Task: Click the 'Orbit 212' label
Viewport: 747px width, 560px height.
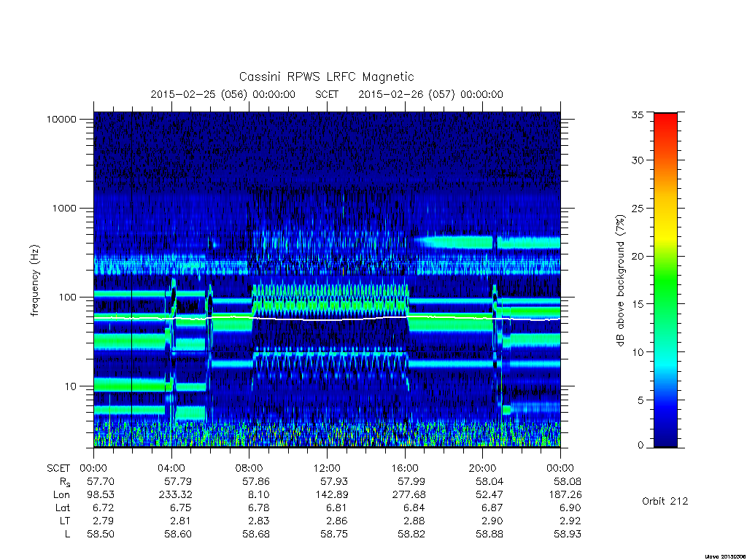Action: [665, 501]
